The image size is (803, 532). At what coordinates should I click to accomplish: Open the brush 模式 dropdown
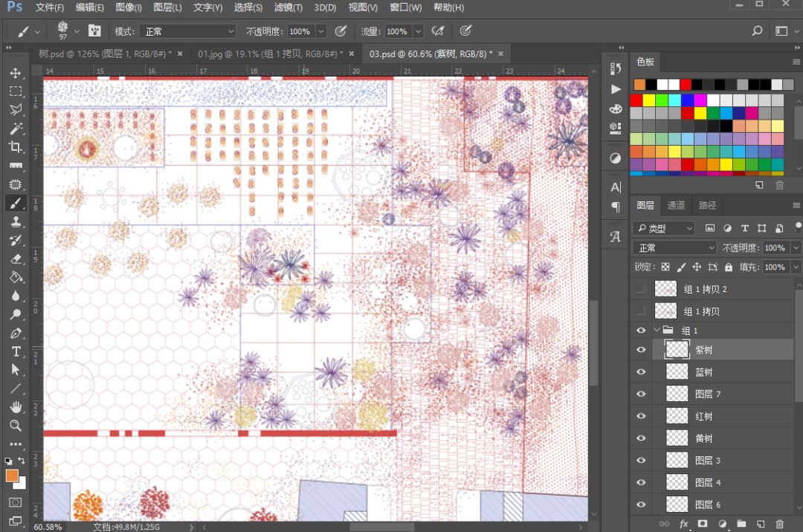[x=187, y=31]
